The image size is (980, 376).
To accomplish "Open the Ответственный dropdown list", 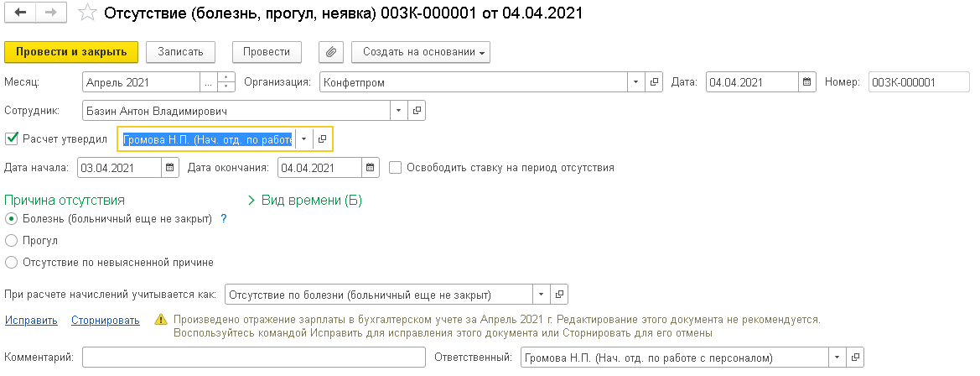I will [x=836, y=358].
